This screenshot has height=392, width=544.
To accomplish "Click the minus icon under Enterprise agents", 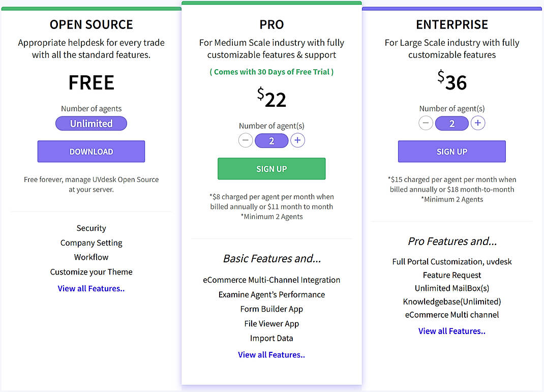I will click(426, 123).
